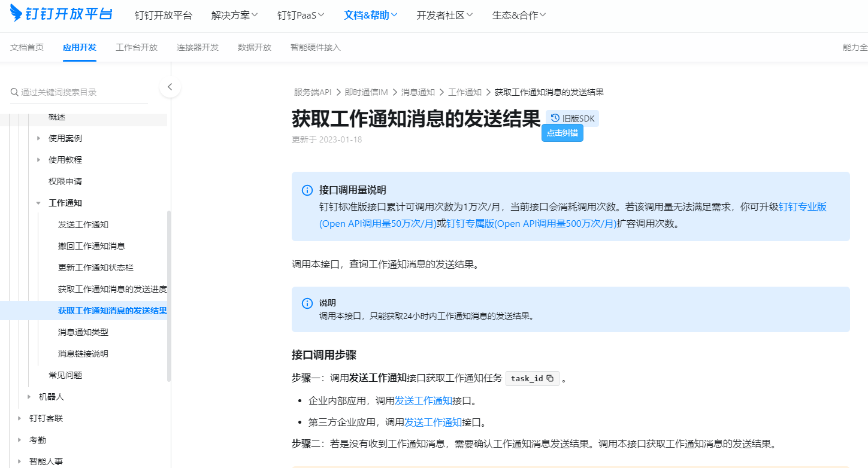Click the 接口调用步骤 heading
This screenshot has width=868, height=468.
[x=324, y=355]
